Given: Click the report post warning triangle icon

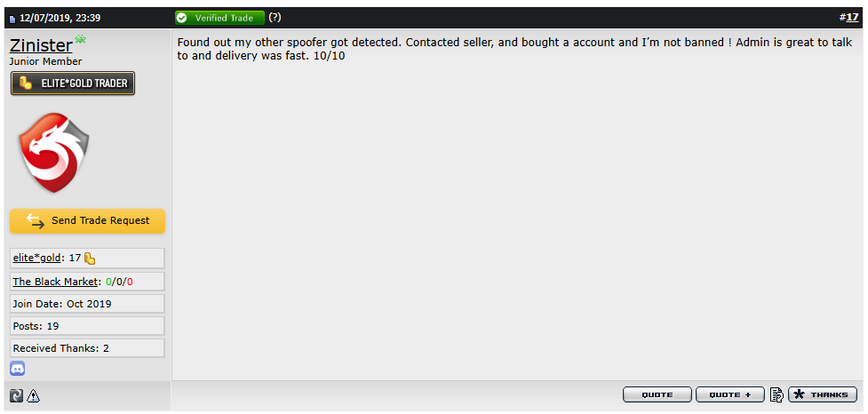Looking at the screenshot, I should point(34,396).
